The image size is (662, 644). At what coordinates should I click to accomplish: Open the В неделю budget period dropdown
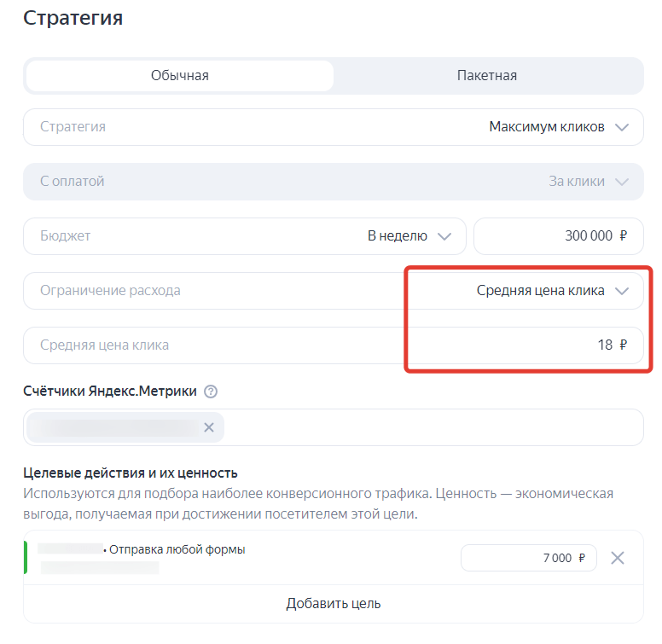(409, 236)
